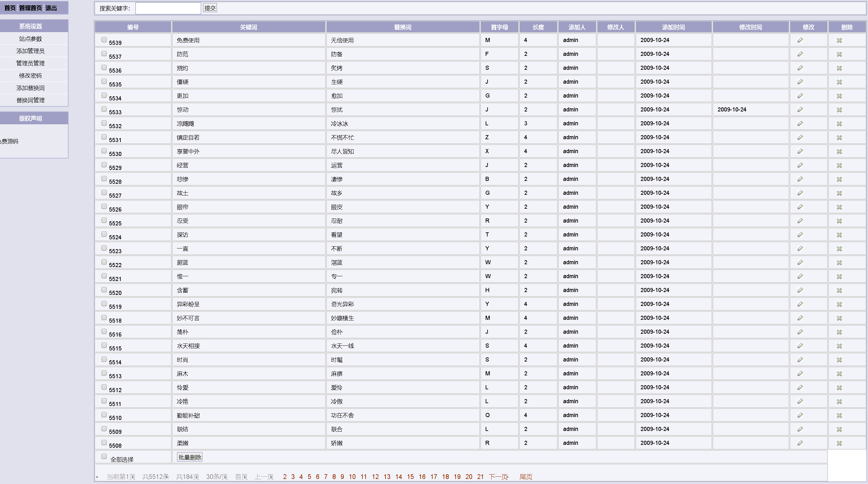Delete row 5526 using X icon
The width and height of the screenshot is (868, 484).
point(839,207)
